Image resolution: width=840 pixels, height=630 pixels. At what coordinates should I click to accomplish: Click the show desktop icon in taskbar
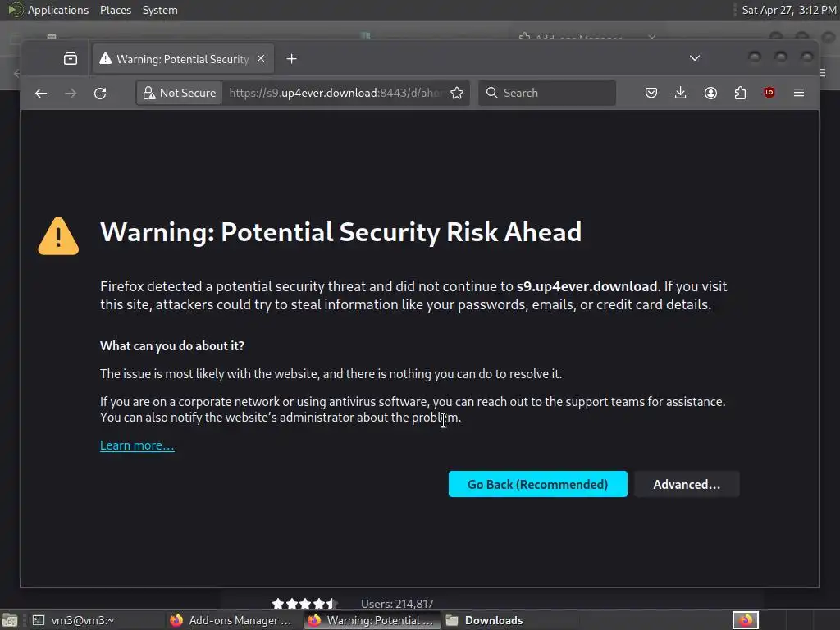[10, 620]
